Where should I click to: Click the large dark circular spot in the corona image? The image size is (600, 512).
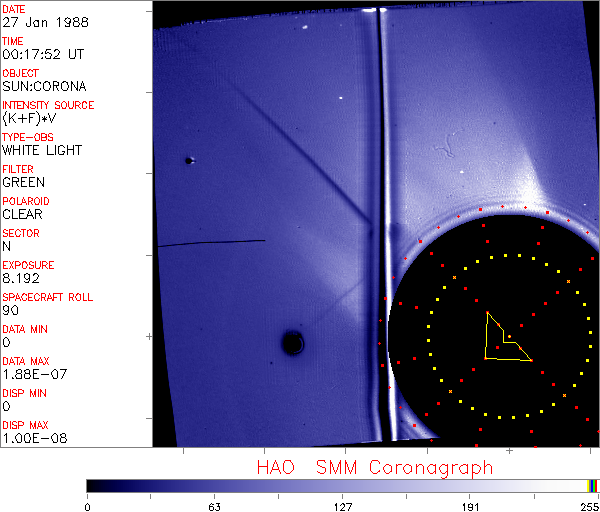292,344
